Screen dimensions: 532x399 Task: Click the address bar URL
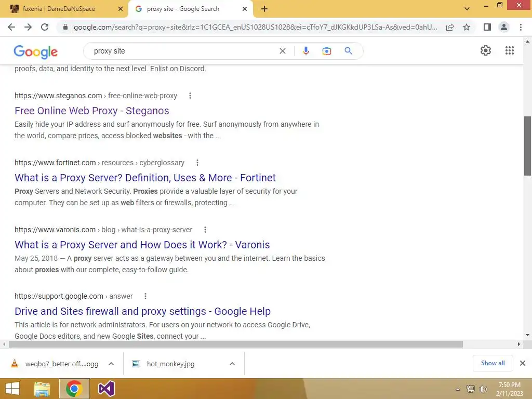point(255,27)
